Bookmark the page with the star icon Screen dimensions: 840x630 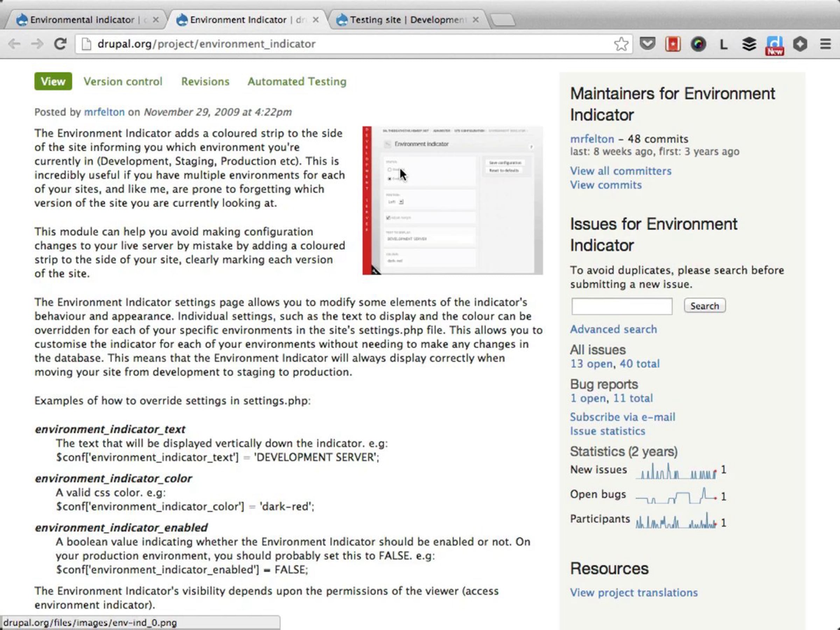coord(621,44)
